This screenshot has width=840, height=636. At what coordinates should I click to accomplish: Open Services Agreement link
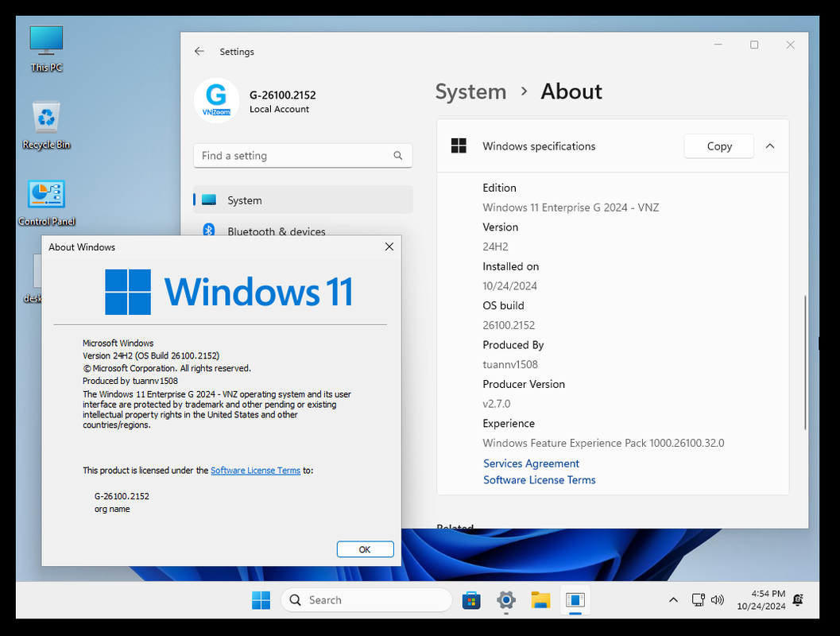pos(531,463)
